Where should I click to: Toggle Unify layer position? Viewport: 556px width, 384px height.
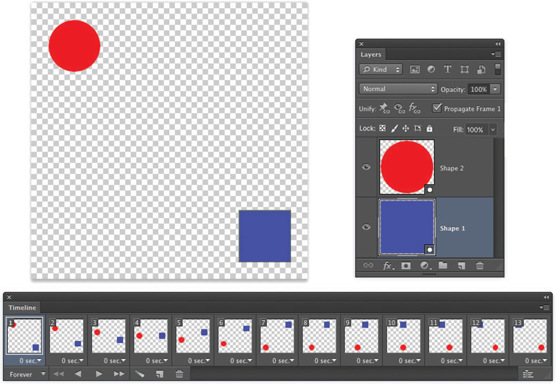pyautogui.click(x=384, y=108)
